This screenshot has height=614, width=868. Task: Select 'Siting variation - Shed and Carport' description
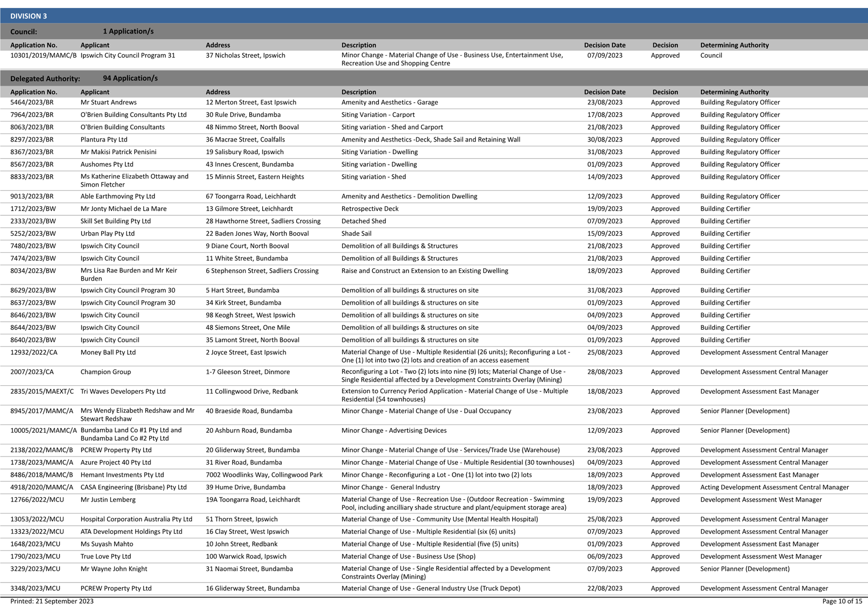[392, 128]
